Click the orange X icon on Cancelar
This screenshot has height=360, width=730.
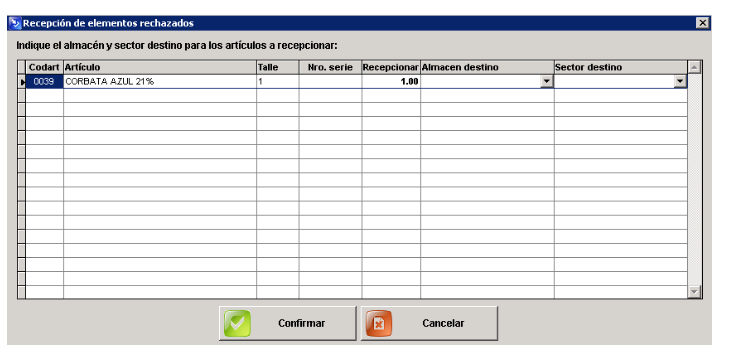coord(379,323)
